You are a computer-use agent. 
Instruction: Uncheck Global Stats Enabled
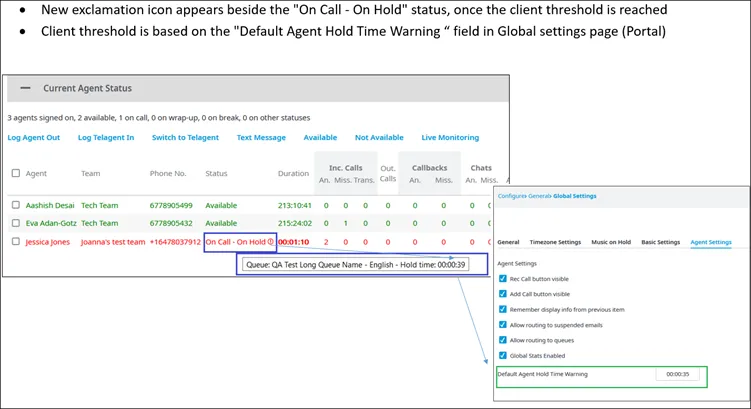pyautogui.click(x=502, y=355)
